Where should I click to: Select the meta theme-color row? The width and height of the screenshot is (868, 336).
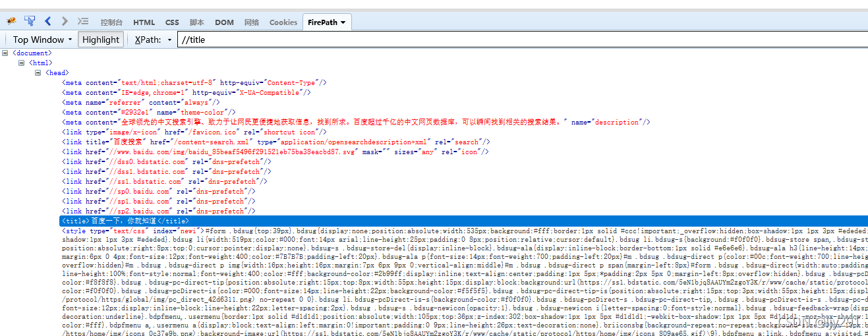[148, 112]
